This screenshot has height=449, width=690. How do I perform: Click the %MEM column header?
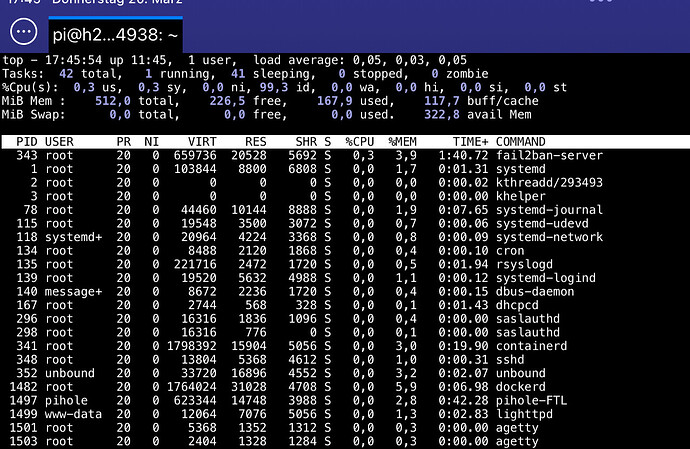[402, 142]
